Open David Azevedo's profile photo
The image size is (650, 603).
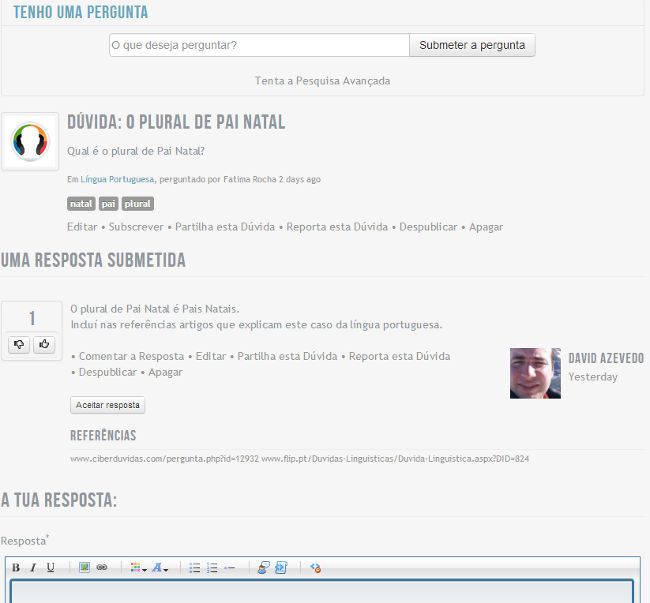[535, 373]
